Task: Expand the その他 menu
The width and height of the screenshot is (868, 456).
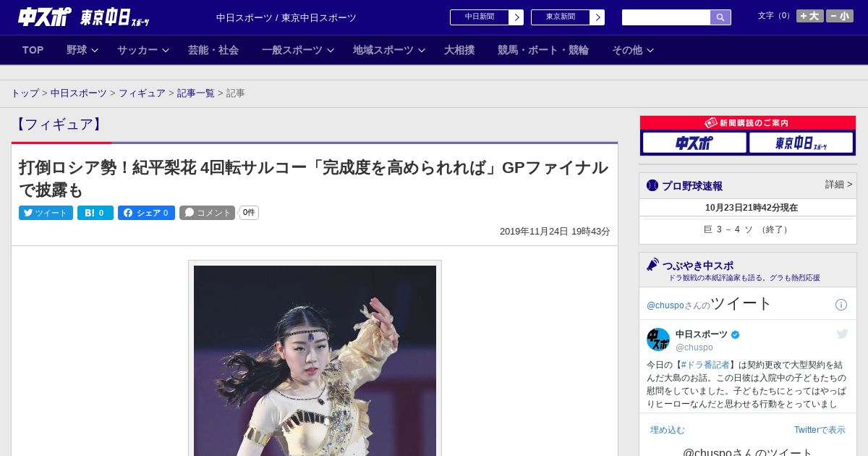Action: (x=633, y=50)
